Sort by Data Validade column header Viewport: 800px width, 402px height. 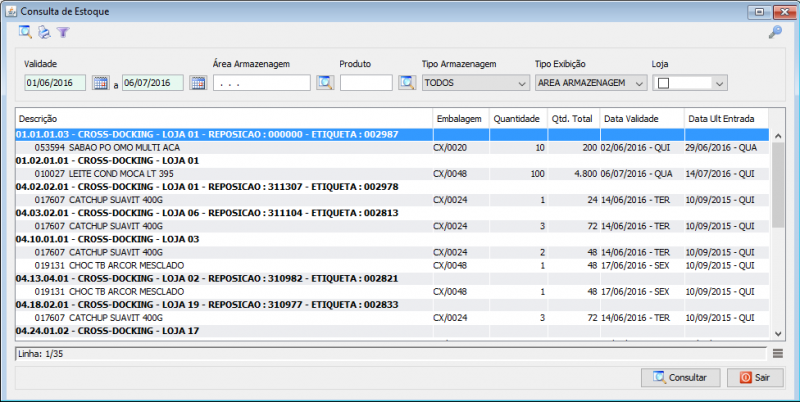642,119
